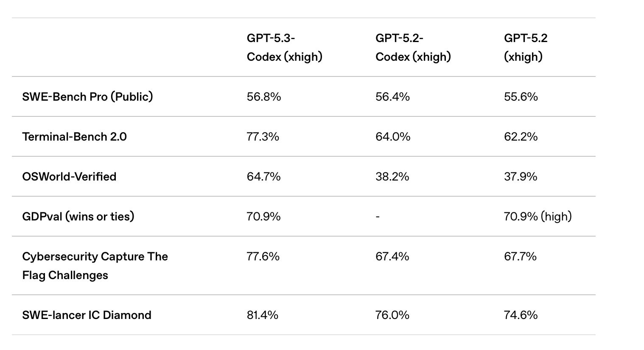Select the SWE-Bench Pro (Public) row label

click(87, 97)
